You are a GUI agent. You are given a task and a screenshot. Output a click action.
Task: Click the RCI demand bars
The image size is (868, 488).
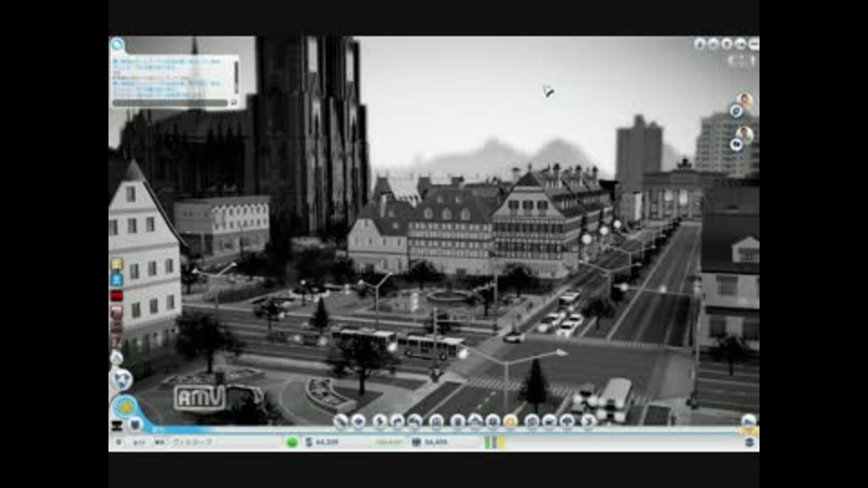[x=495, y=442]
